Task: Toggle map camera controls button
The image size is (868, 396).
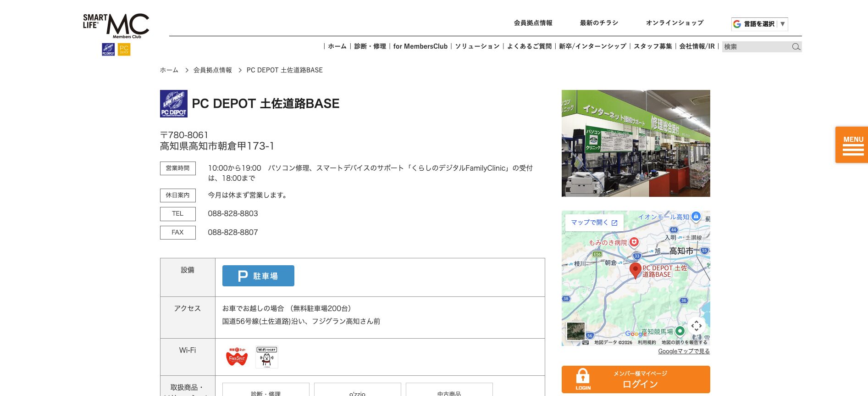Action: [697, 326]
